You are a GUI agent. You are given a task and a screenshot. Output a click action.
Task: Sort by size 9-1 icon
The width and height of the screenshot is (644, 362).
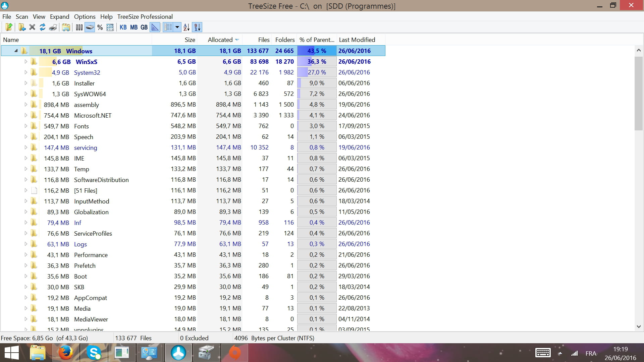197,27
